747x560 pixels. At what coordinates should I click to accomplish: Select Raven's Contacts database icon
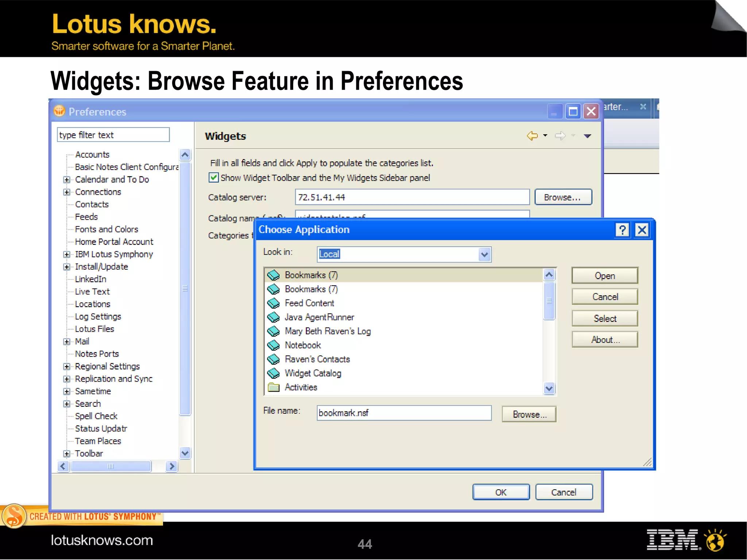[273, 359]
